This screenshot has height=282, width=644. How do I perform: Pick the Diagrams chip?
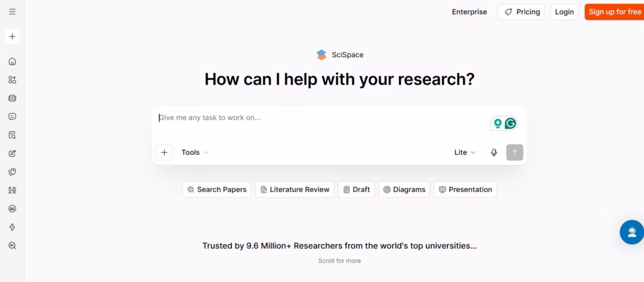point(404,189)
